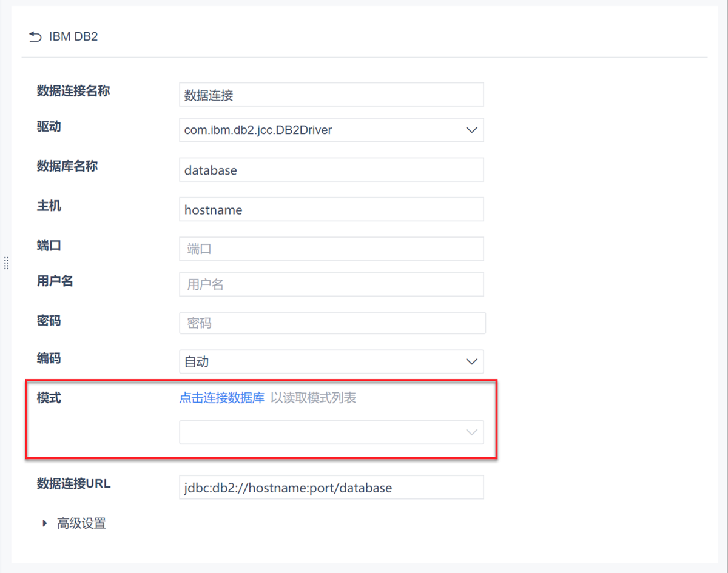This screenshot has width=728, height=573.
Task: Click the 数据连接URL label
Action: 73,483
